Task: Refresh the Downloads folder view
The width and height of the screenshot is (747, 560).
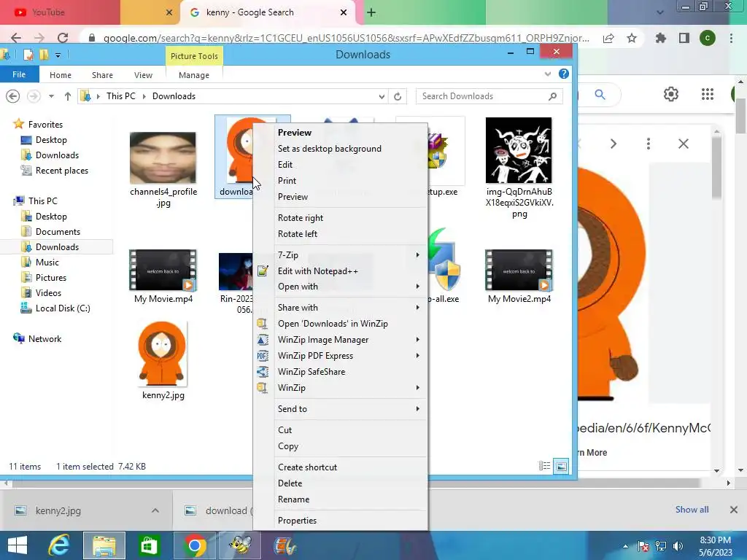Action: (x=398, y=96)
